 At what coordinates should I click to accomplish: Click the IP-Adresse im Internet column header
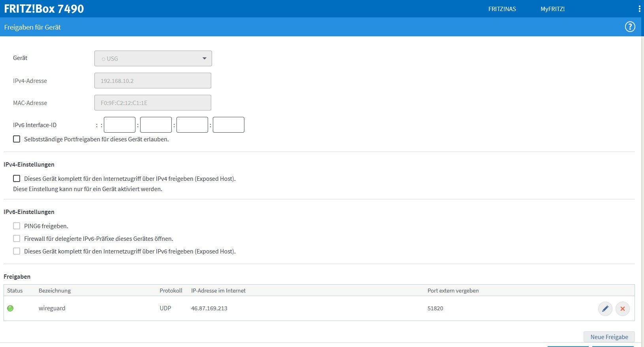pyautogui.click(x=218, y=291)
